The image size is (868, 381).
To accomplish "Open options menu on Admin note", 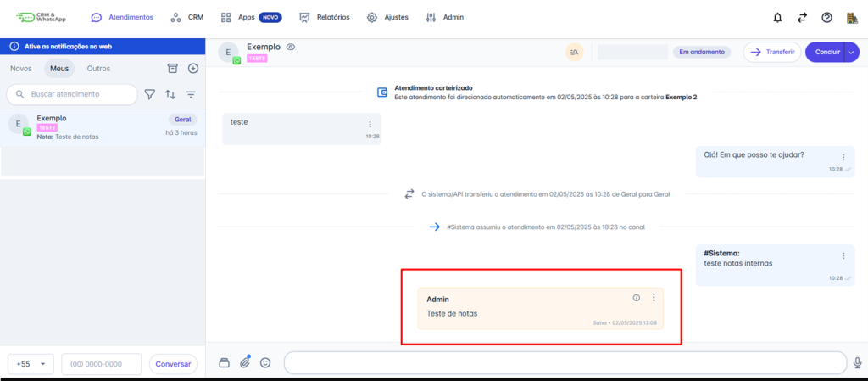I will coord(654,298).
